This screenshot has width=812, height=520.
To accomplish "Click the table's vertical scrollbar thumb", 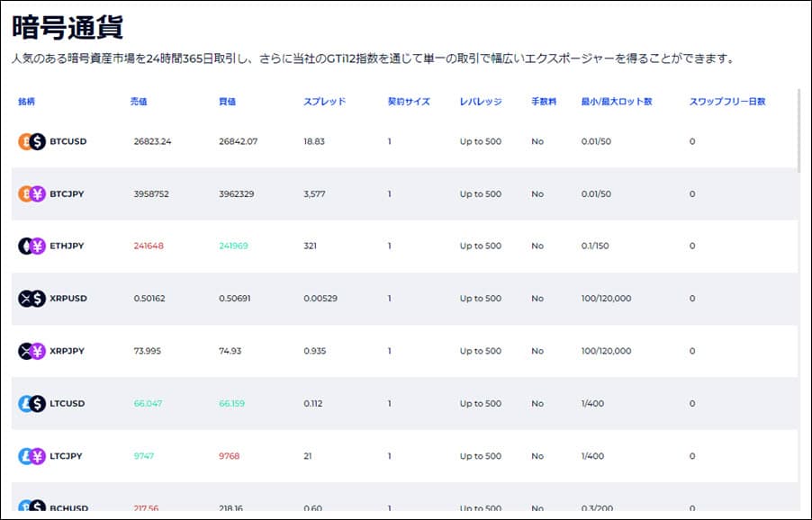I will point(798,129).
